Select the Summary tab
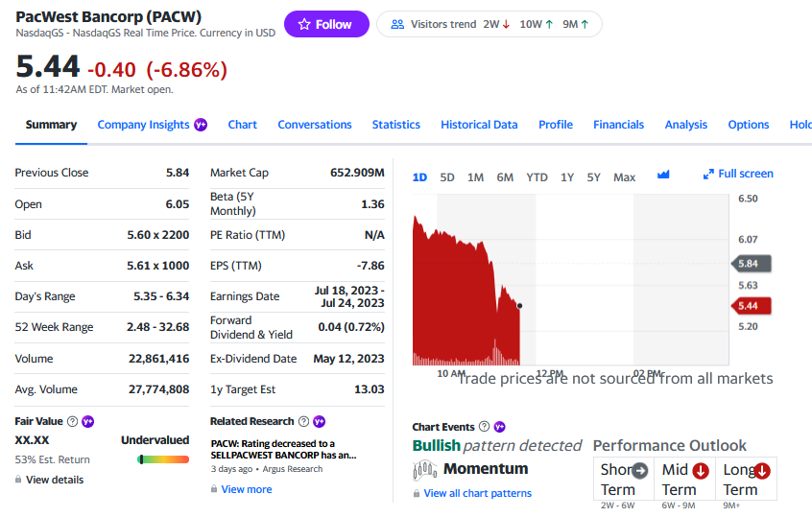Screen dimensions: 812x517 coord(51,125)
